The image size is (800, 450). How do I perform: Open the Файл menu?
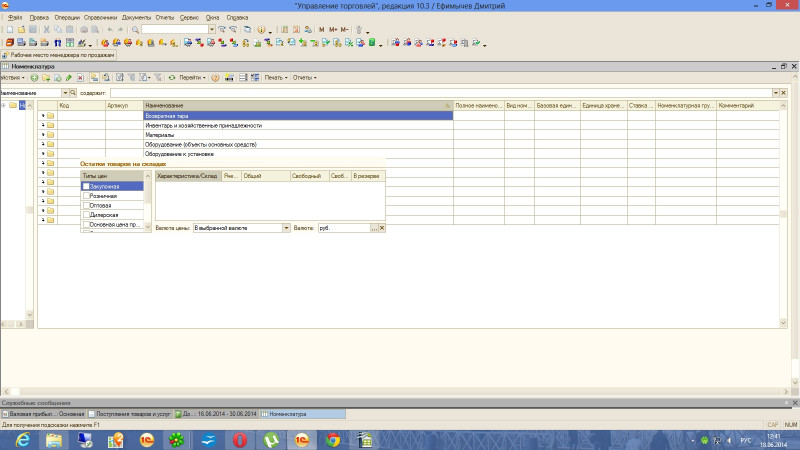[15, 17]
